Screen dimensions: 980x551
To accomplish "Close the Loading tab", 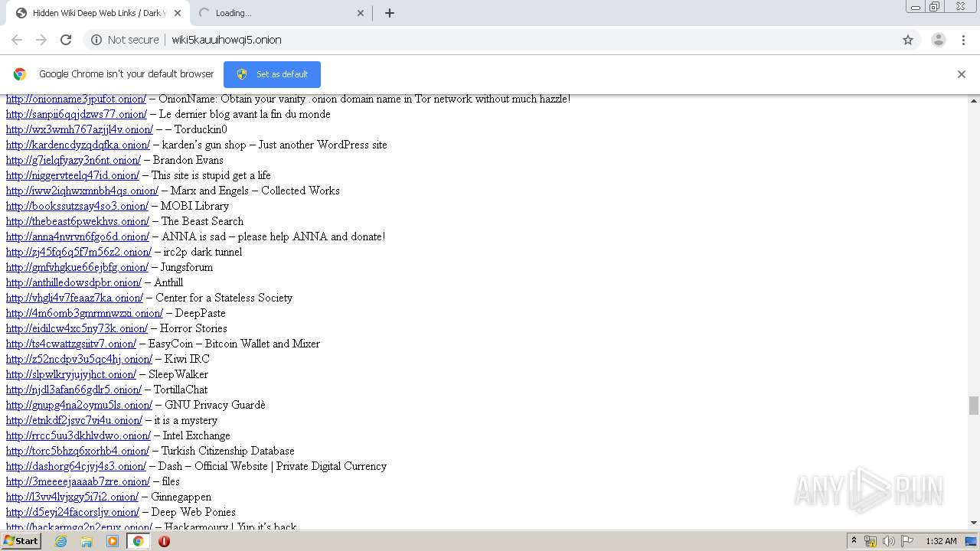I will (x=361, y=13).
